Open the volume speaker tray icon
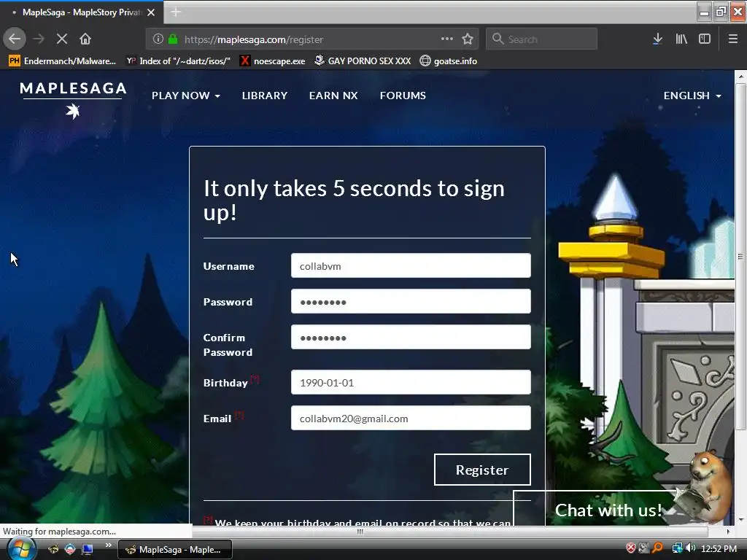Screen dimensions: 747x560 691,548
